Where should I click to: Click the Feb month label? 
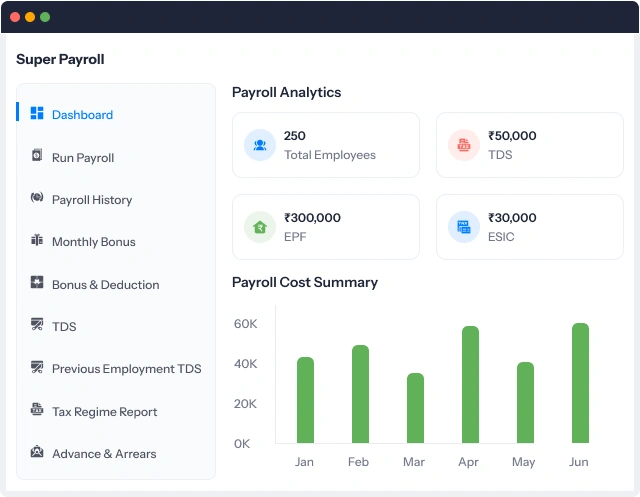[358, 462]
